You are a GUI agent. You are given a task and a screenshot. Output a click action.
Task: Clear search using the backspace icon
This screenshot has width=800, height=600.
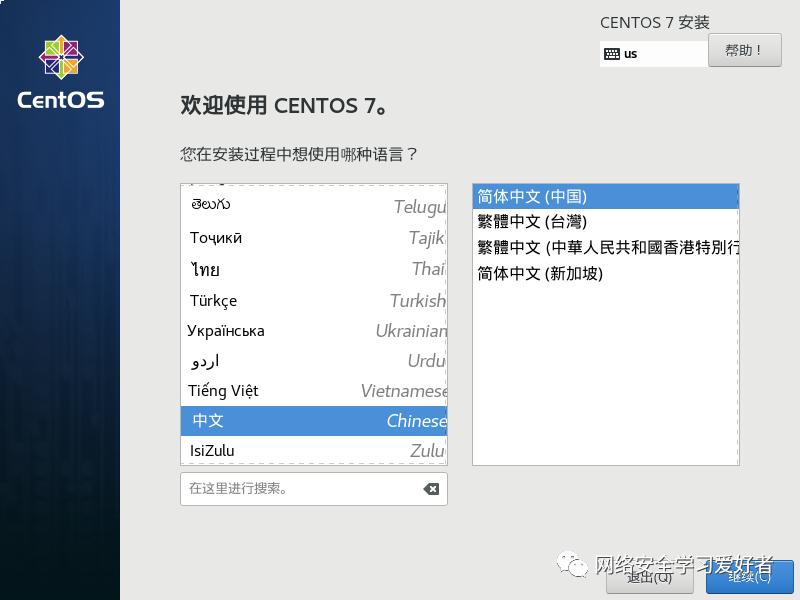[x=431, y=489]
